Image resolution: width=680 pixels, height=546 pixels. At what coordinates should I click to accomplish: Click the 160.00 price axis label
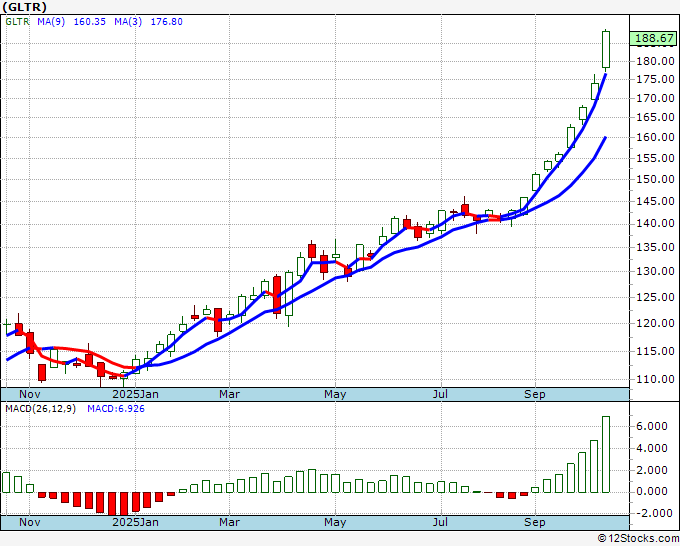click(655, 137)
